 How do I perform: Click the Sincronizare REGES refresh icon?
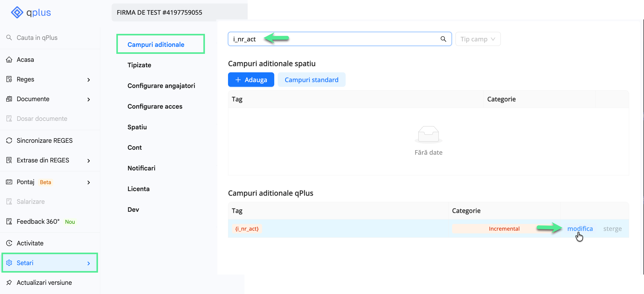coord(9,141)
